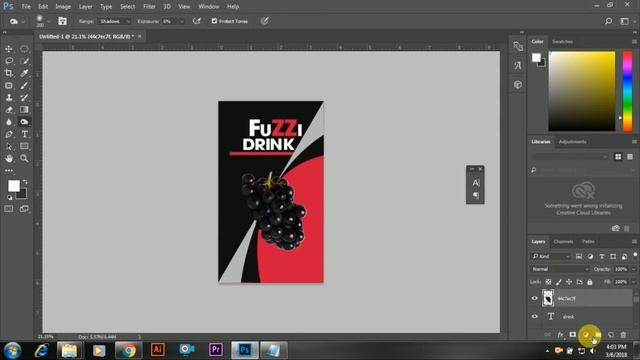Open the Range dropdown
This screenshot has height=360, width=640.
115,21
